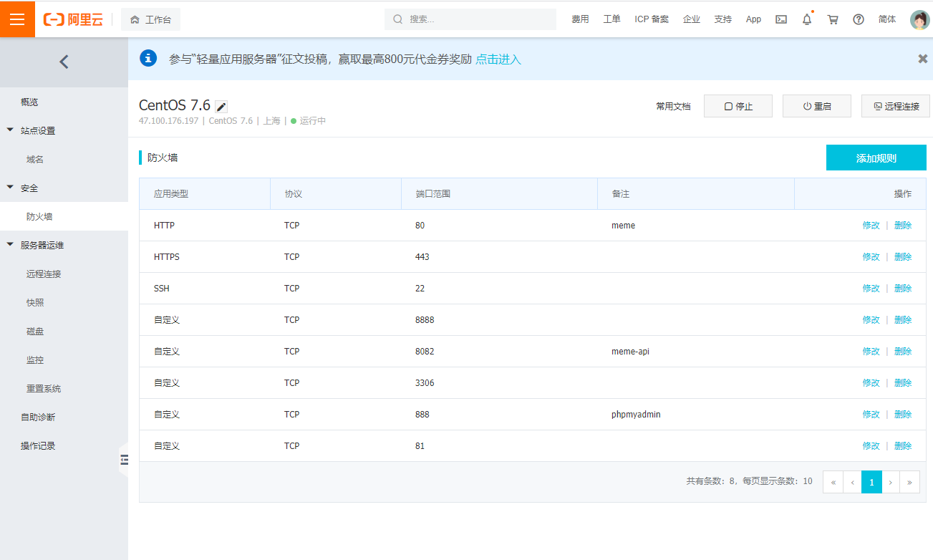Click 删除 for HTTP port 80 rule
This screenshot has height=560, width=933.
(x=903, y=225)
